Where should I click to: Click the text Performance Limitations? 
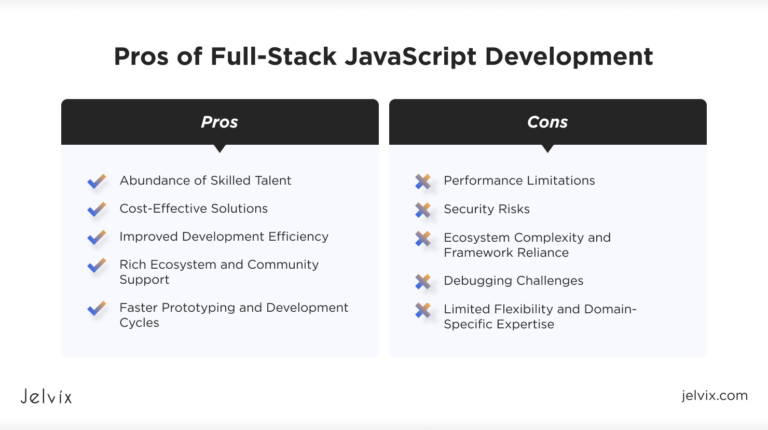tap(519, 181)
